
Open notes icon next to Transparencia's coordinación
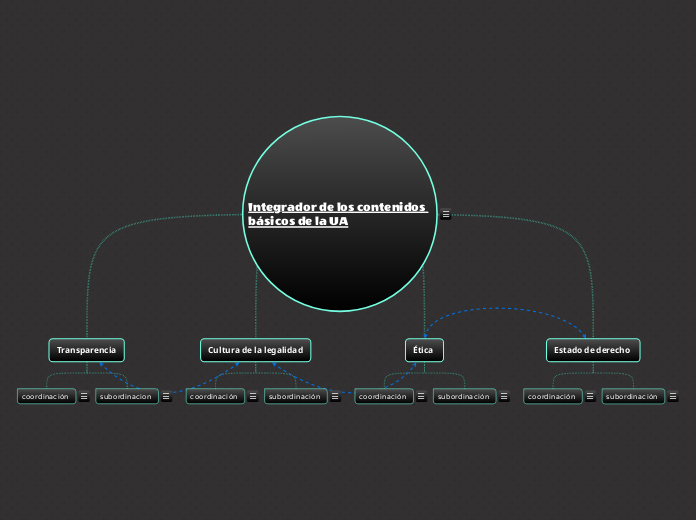(84, 396)
